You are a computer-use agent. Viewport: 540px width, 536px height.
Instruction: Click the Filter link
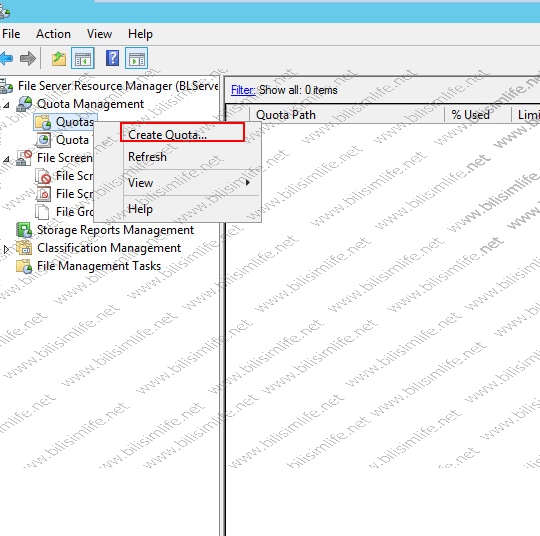(243, 90)
